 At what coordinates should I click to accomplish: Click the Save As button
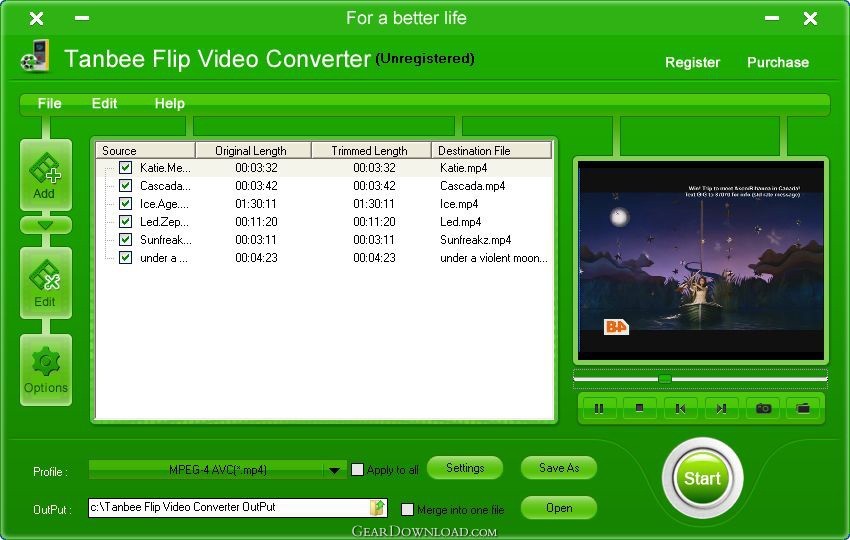tap(559, 468)
